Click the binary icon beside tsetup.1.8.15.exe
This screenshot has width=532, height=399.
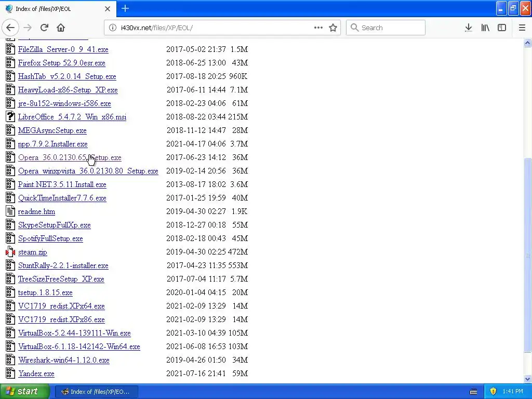10,292
